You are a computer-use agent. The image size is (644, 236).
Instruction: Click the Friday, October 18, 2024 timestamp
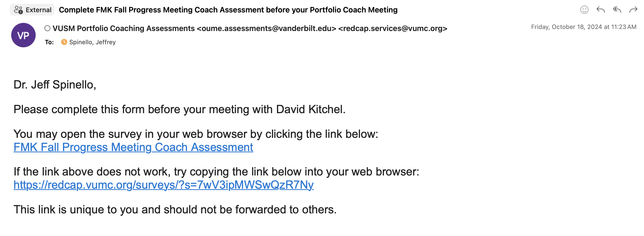[x=584, y=27]
